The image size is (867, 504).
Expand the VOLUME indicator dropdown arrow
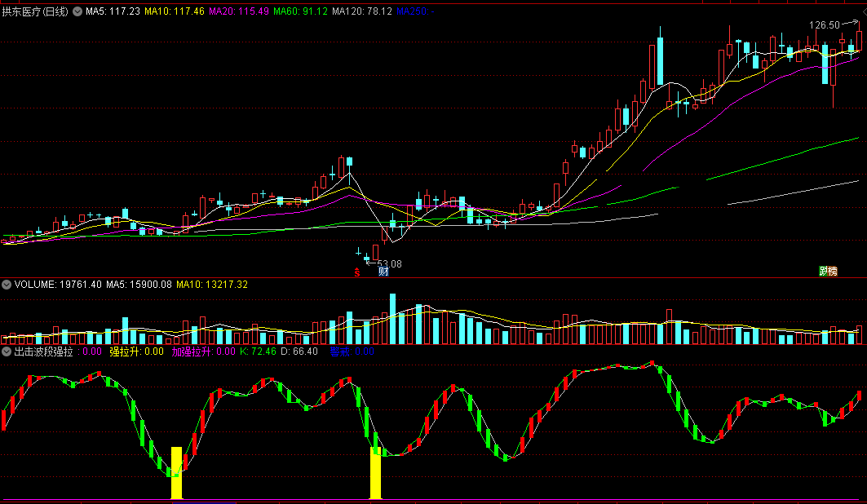pos(7,285)
